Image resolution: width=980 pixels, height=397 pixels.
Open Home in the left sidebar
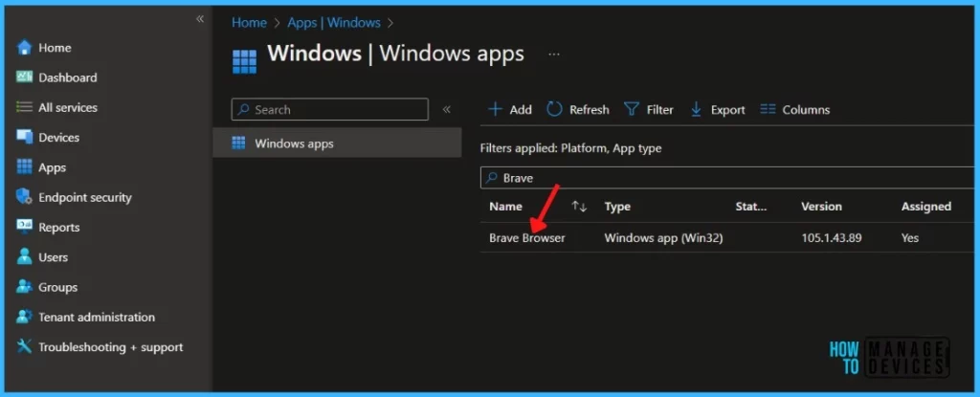[44, 48]
